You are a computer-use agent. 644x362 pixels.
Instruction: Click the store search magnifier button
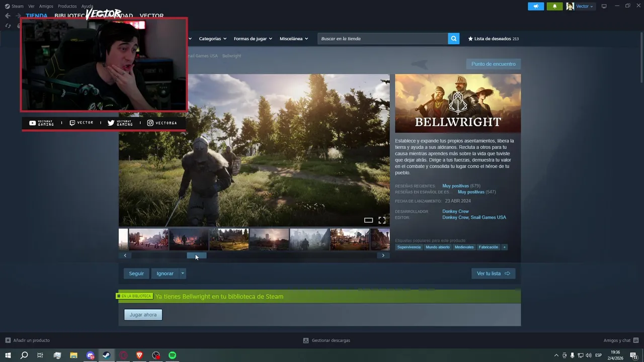click(x=454, y=39)
